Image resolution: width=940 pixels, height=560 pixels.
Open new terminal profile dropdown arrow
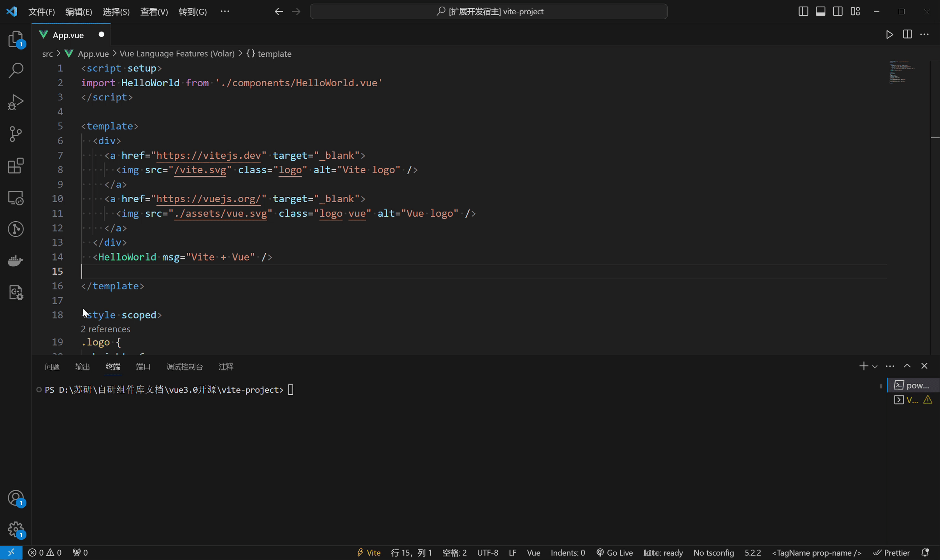(875, 366)
